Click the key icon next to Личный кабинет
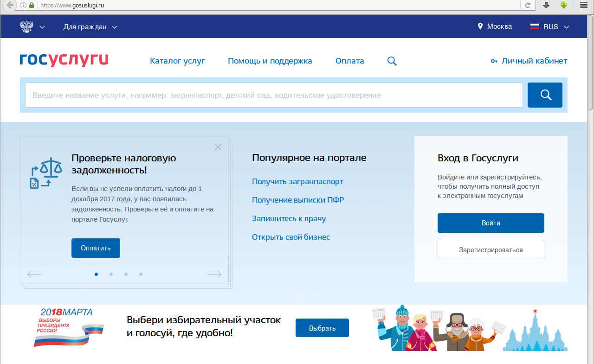The width and height of the screenshot is (594, 364). pyautogui.click(x=494, y=61)
